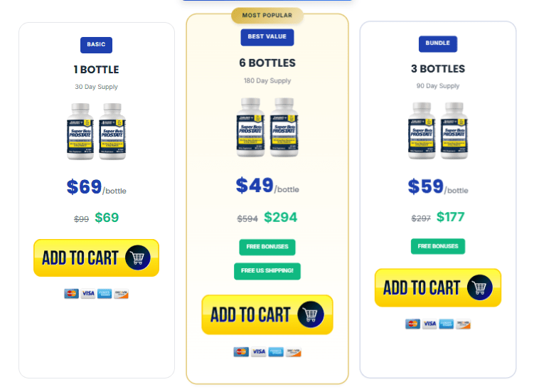Click American Express icon under 1 Bottle plan
539x392 pixels.
pyautogui.click(x=105, y=294)
